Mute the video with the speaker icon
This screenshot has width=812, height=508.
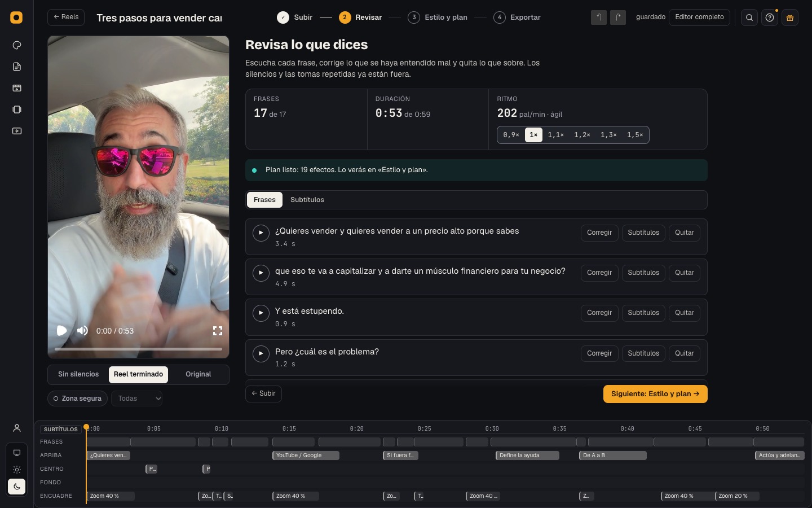click(82, 331)
